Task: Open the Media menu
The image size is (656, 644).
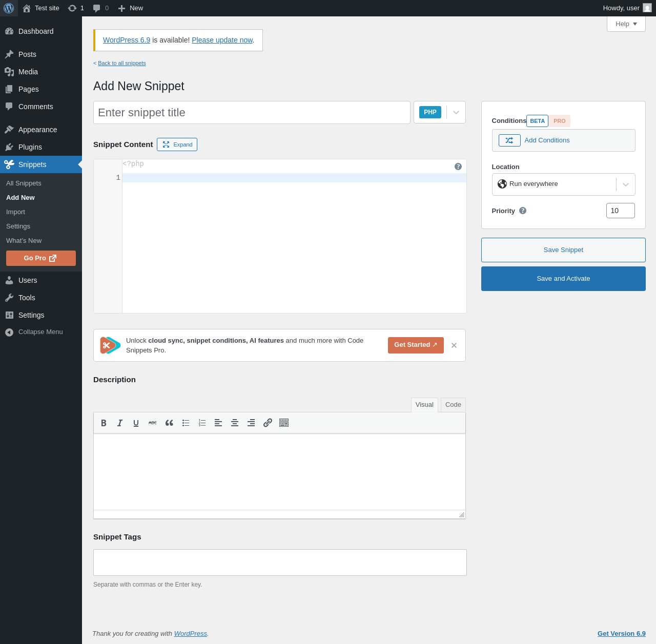Action: [41, 72]
